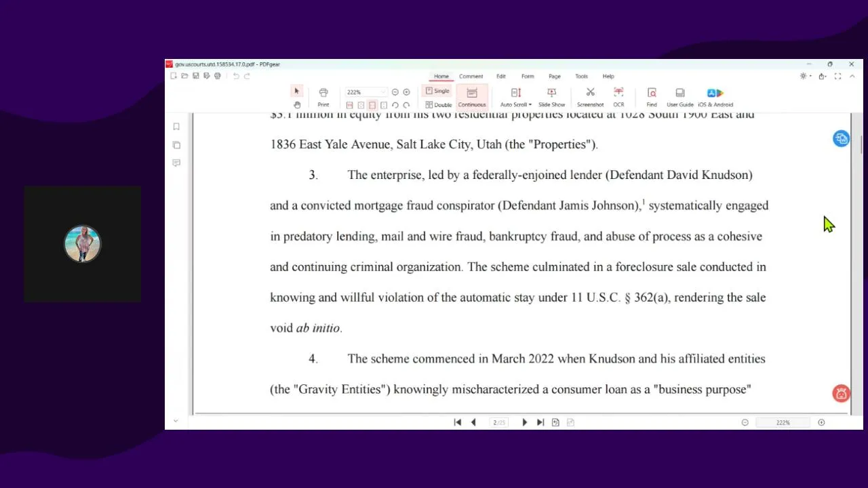Collapse the ribbon with the chevron

click(853, 76)
